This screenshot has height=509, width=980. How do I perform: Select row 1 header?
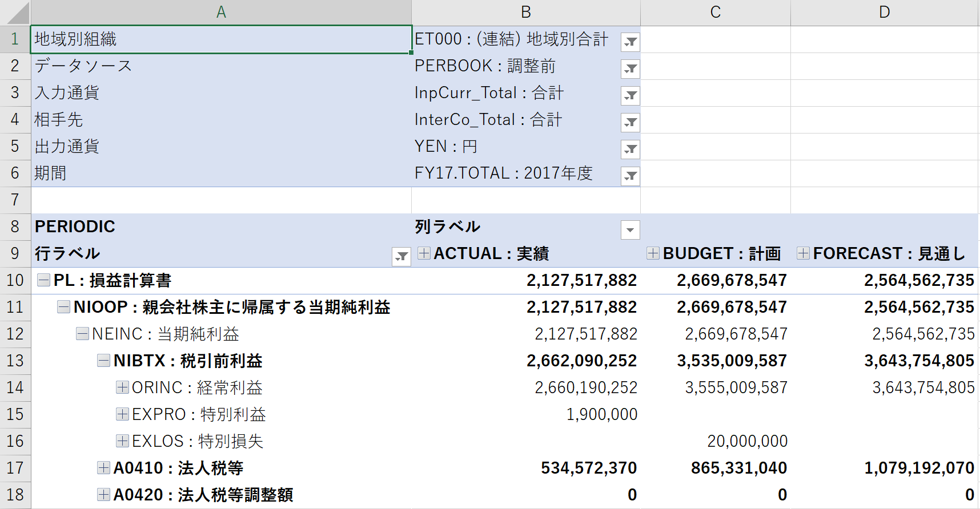15,39
